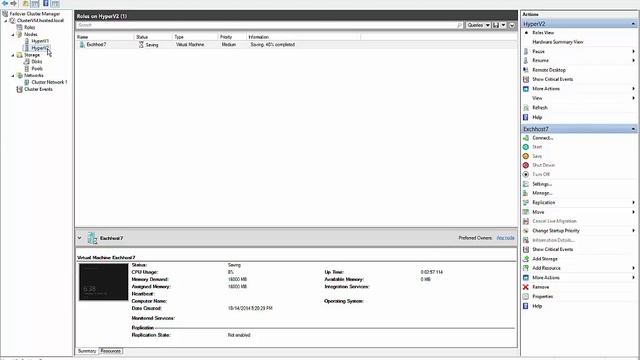This screenshot has height=360, width=640.
Task: Expand the search options chevron button
Action: (x=512, y=25)
